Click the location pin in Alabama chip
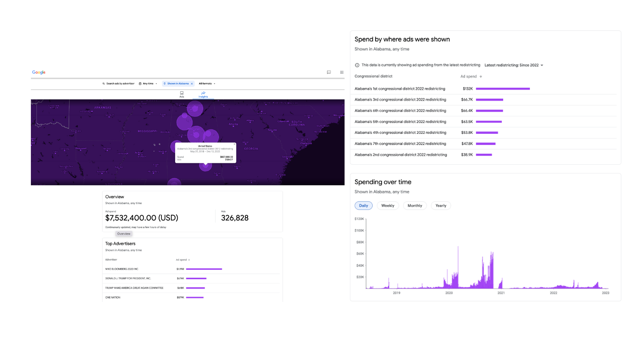The width and height of the screenshot is (644, 343). (165, 84)
